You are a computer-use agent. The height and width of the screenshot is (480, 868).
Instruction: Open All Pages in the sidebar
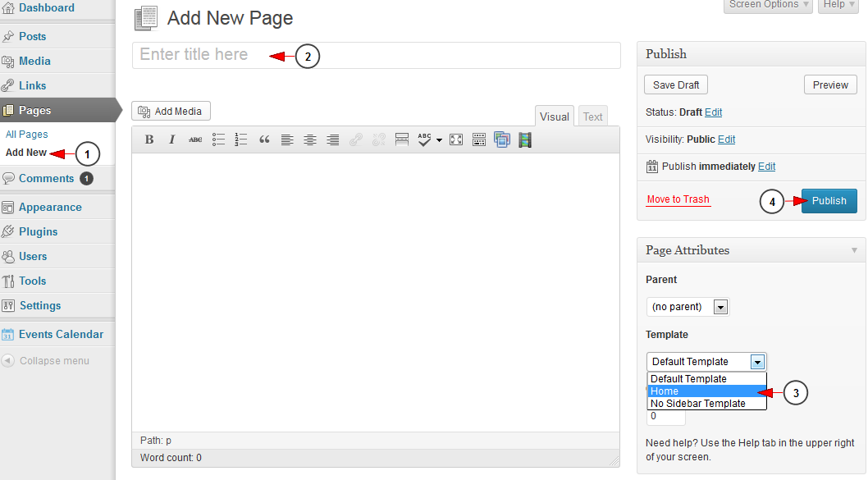coord(27,134)
